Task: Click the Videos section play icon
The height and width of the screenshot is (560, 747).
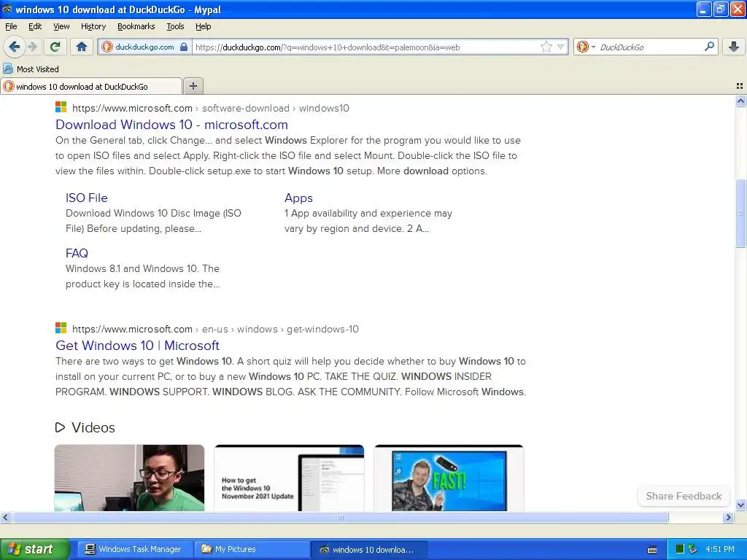Action: [60, 427]
